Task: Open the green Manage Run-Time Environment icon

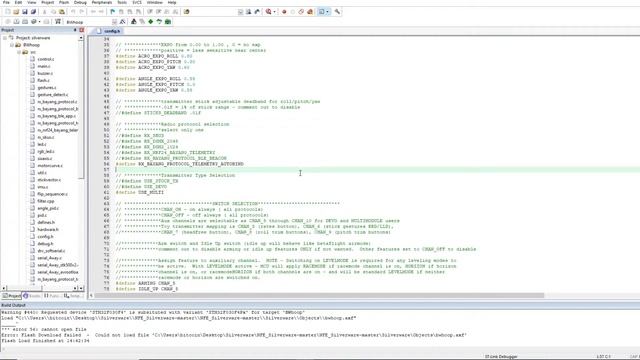Action: pyautogui.click(x=151, y=22)
